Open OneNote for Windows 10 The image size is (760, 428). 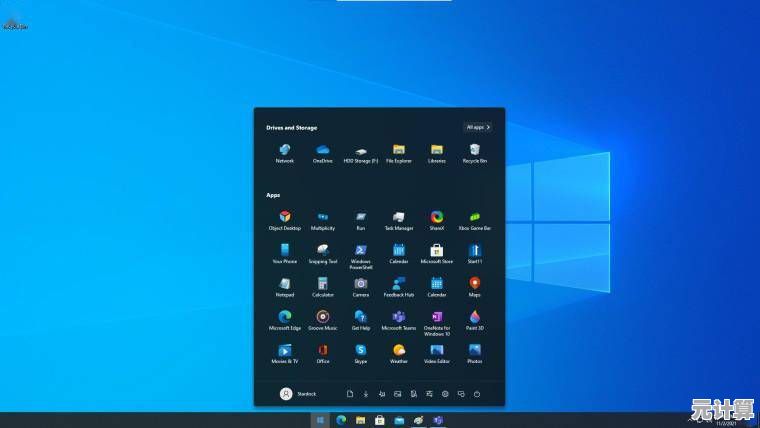click(437, 323)
